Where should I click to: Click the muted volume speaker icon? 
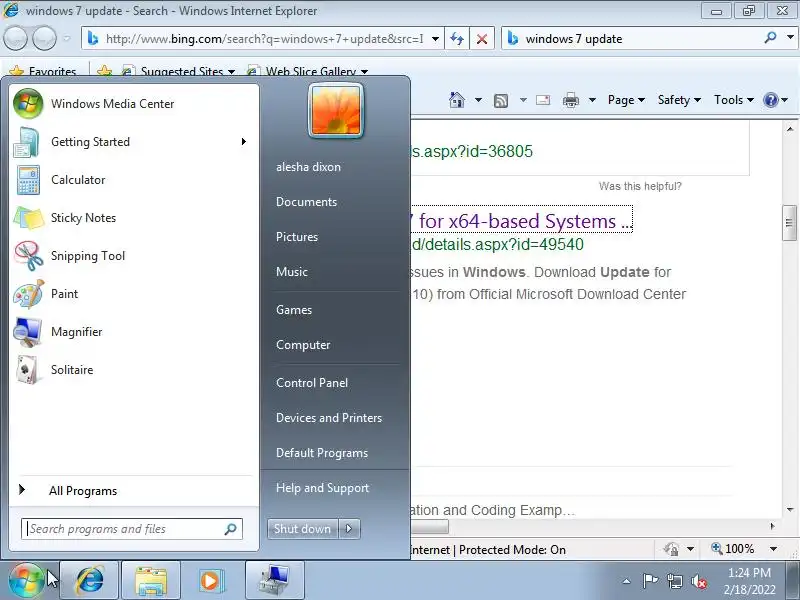[699, 581]
